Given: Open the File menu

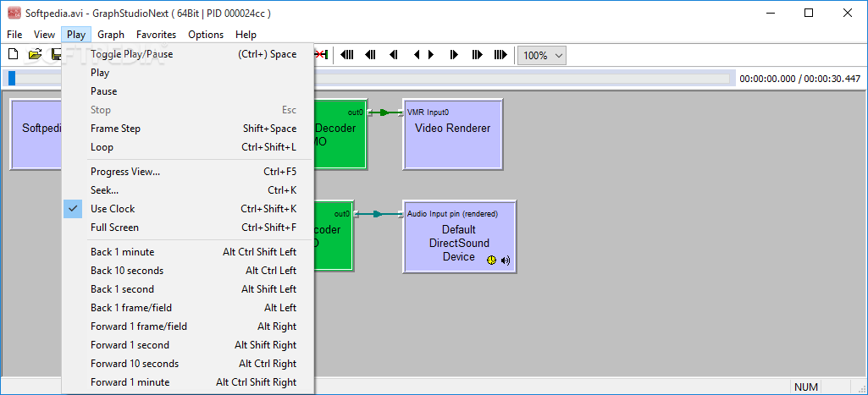Looking at the screenshot, I should click(14, 35).
